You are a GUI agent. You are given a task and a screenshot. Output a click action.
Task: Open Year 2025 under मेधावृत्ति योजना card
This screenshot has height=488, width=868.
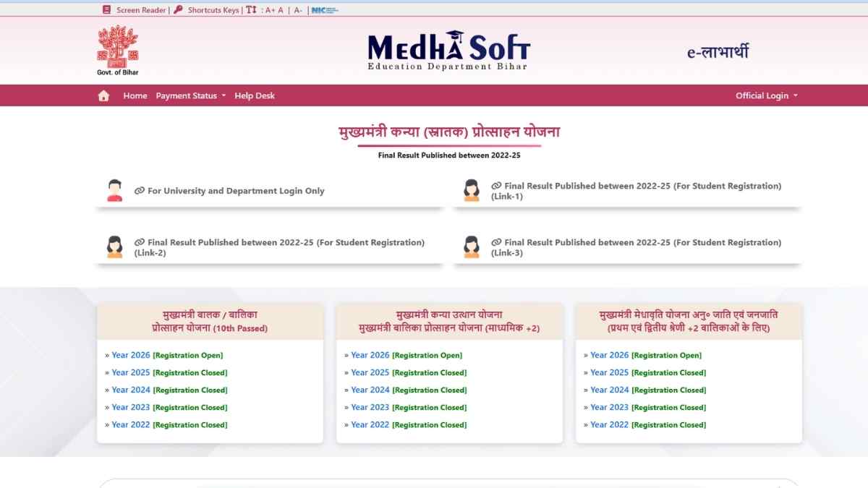tap(610, 372)
